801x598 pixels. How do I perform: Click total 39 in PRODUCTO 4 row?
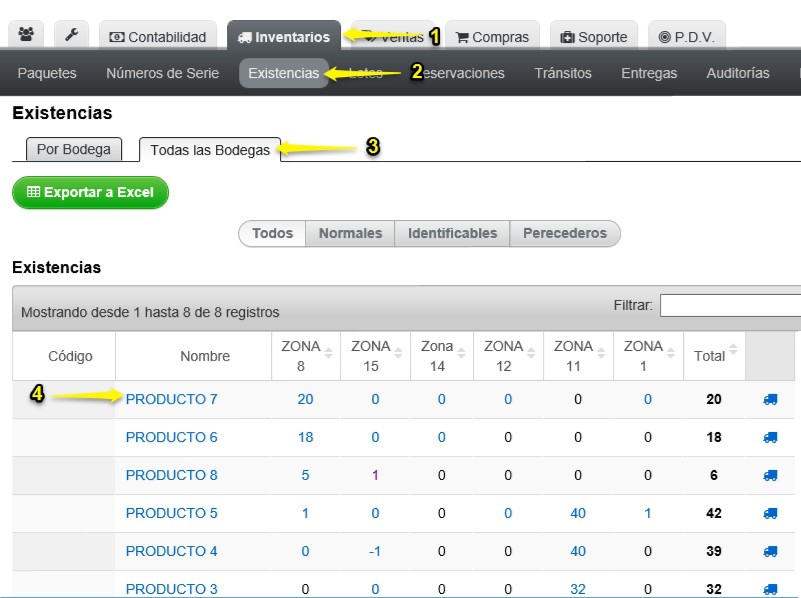pyautogui.click(x=714, y=552)
